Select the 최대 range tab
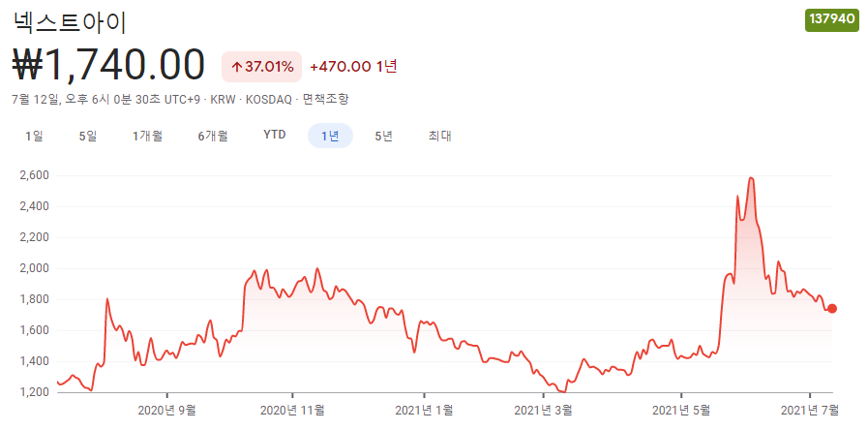The image size is (868, 430). click(x=440, y=136)
